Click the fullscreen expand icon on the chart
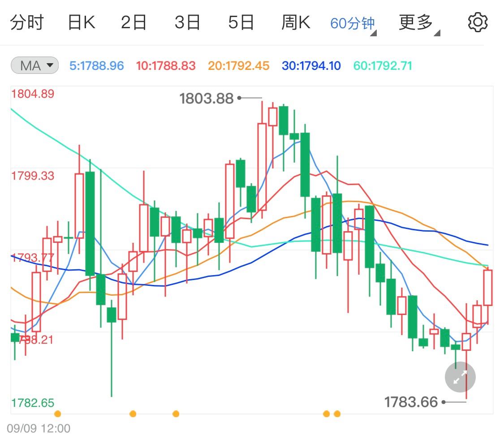The width and height of the screenshot is (504, 444). pos(460,377)
